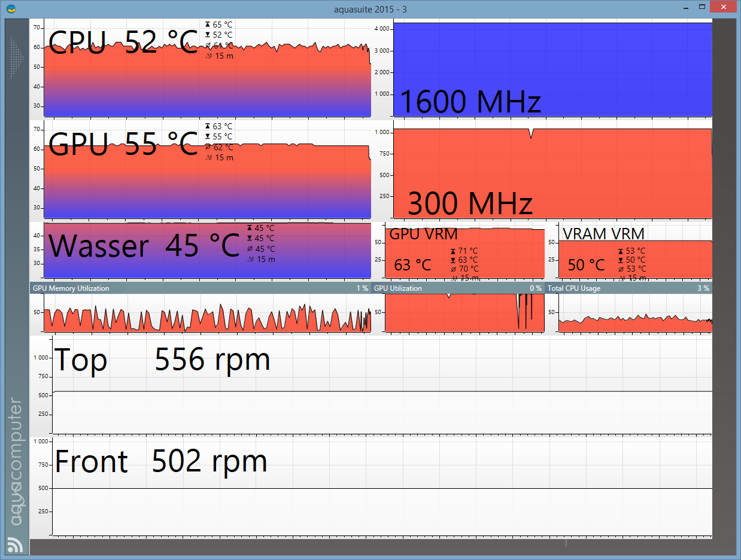Click the '63 °C' GPU VRM reading
This screenshot has width=741, height=560.
[x=412, y=264]
